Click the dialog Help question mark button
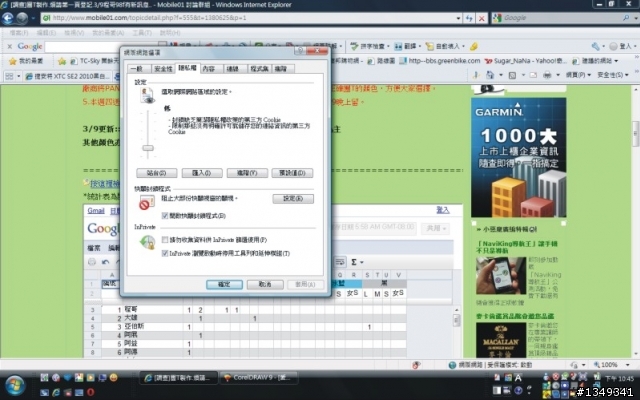The height and width of the screenshot is (400, 640). [x=300, y=51]
